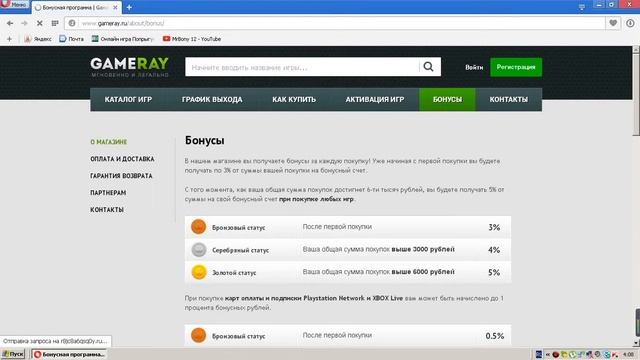Open the Онлайн игра bookmark
Image resolution: width=640 pixels, height=360 pixels.
click(123, 39)
